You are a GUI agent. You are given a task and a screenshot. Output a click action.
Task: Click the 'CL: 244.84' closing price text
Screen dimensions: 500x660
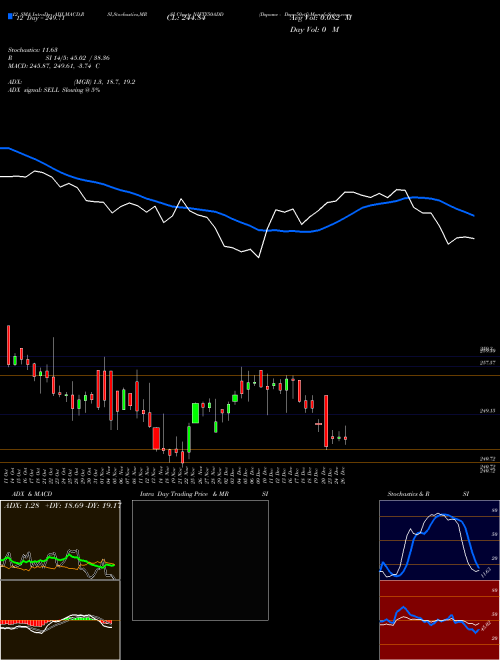186,18
